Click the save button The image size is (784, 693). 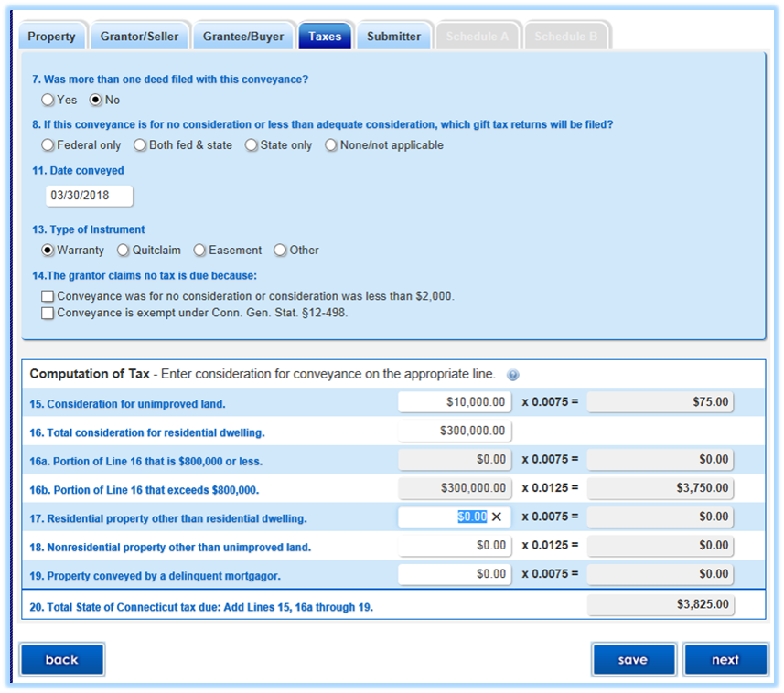(632, 659)
